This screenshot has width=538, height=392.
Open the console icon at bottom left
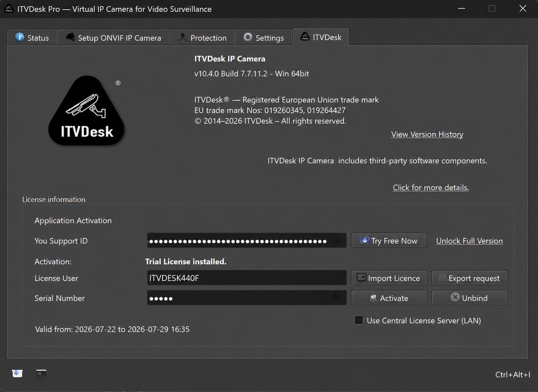pyautogui.click(x=41, y=373)
